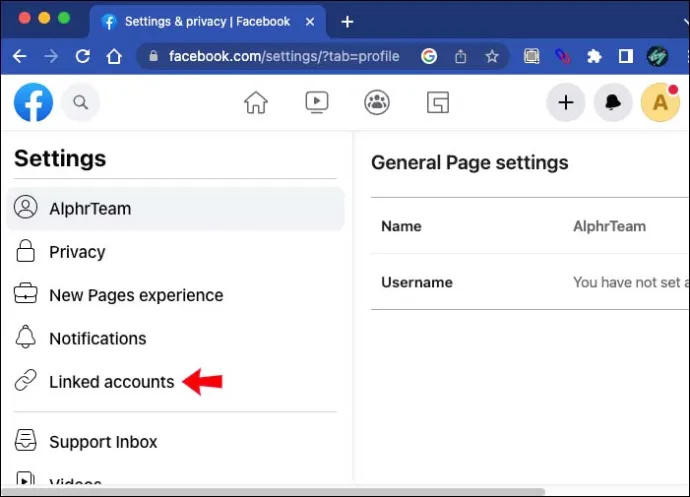Screen dimensions: 690x497
Task: Click the paperclip extension icon
Action: click(563, 56)
